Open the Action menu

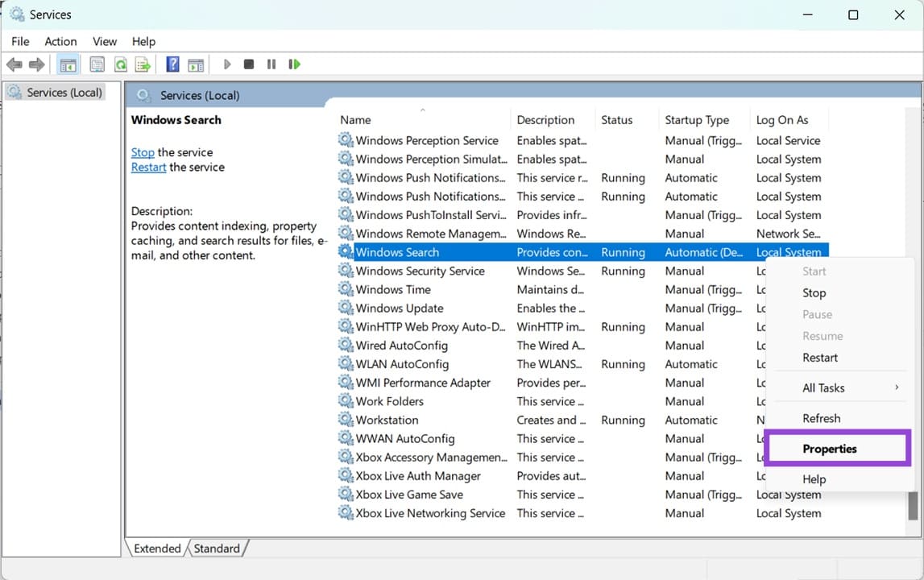(x=60, y=41)
